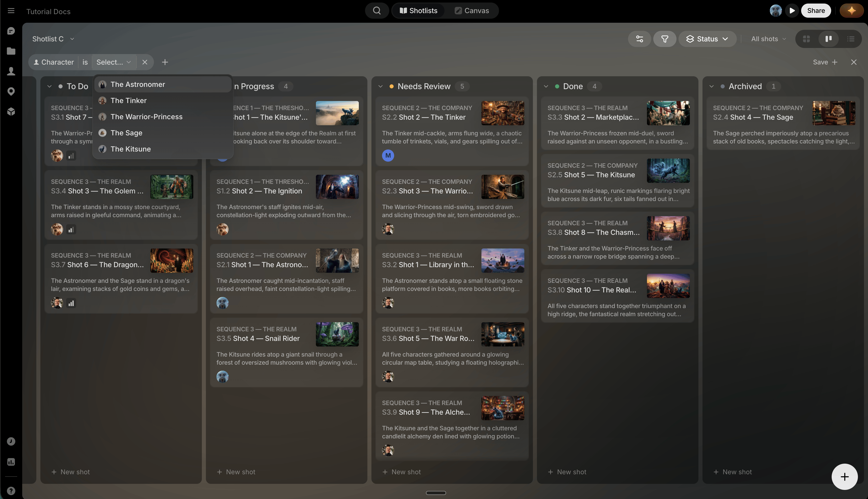Switch to the Shotlists tab
Image resolution: width=868 pixels, height=499 pixels.
[x=418, y=11]
